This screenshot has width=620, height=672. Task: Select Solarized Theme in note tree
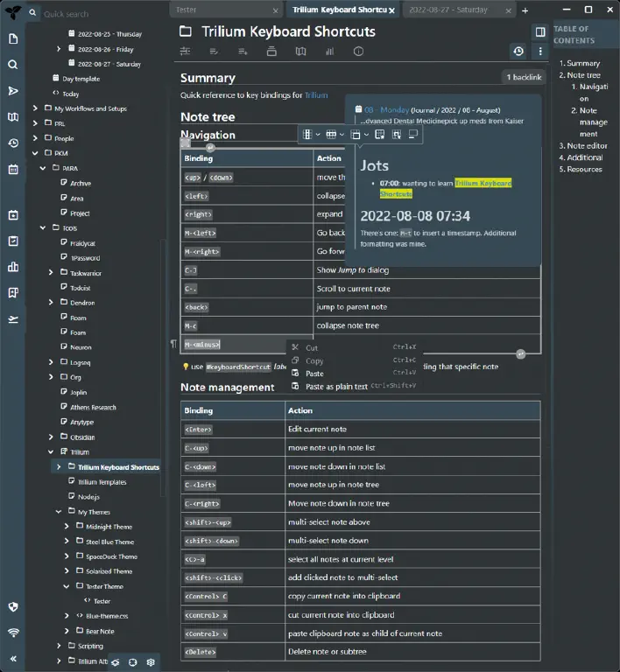coord(109,571)
